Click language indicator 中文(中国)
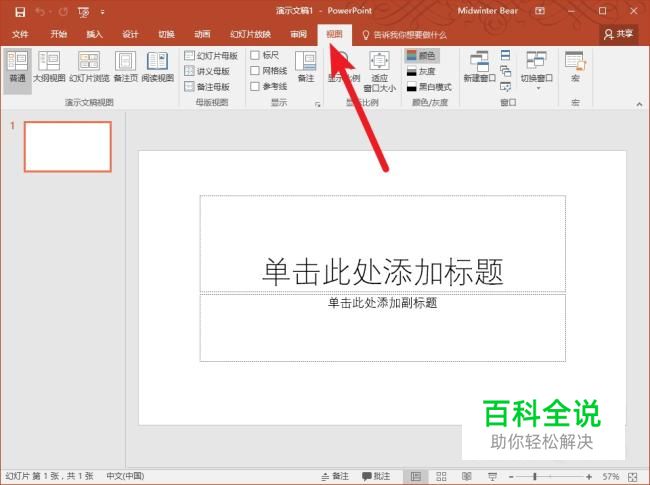Image resolution: width=650 pixels, height=485 pixels. tap(125, 476)
